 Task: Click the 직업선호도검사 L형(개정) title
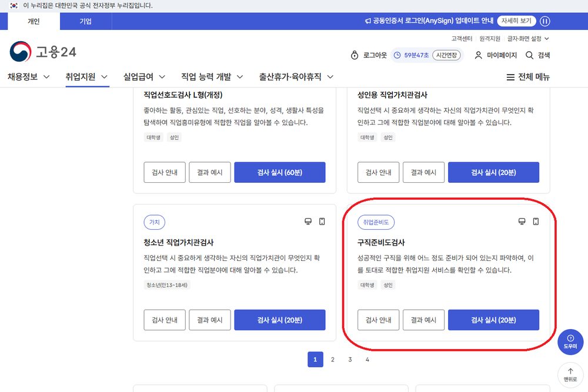183,95
